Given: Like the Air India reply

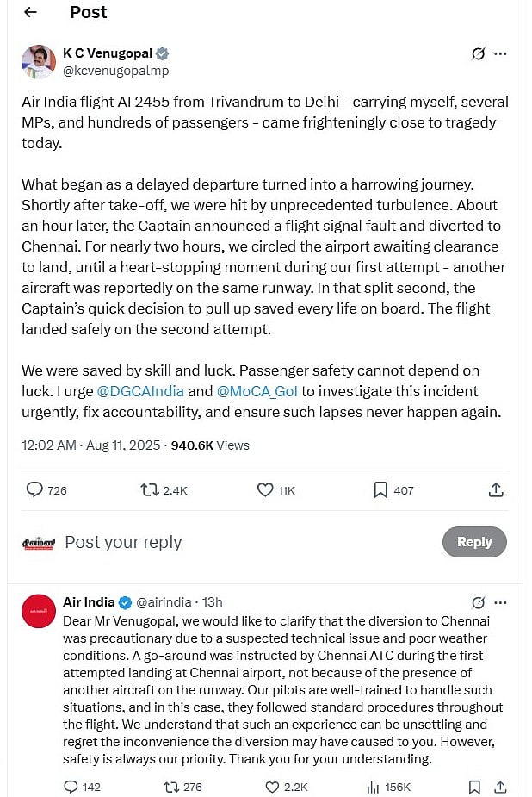Looking at the screenshot, I should pyautogui.click(x=272, y=787).
